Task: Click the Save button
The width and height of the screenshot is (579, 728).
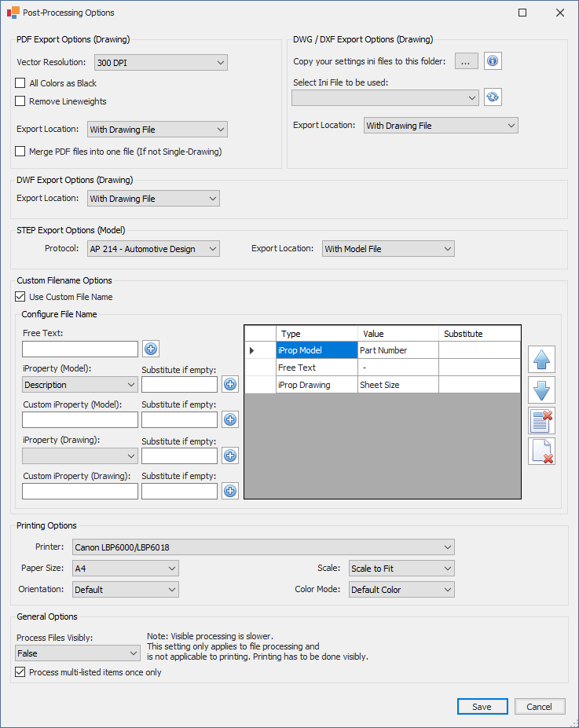Action: tap(482, 707)
